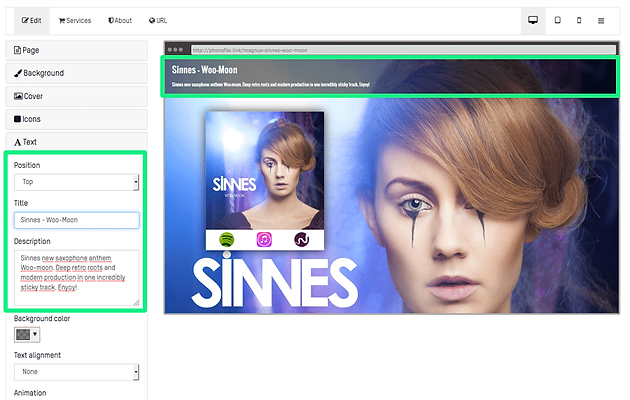The width and height of the screenshot is (630, 400).
Task: Click the Background color label
Action: pos(42,318)
